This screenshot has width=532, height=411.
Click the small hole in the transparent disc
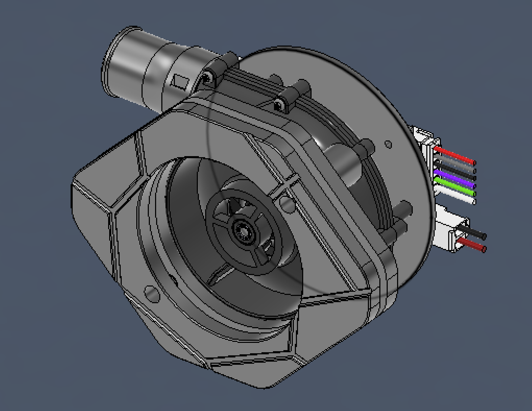(x=388, y=144)
